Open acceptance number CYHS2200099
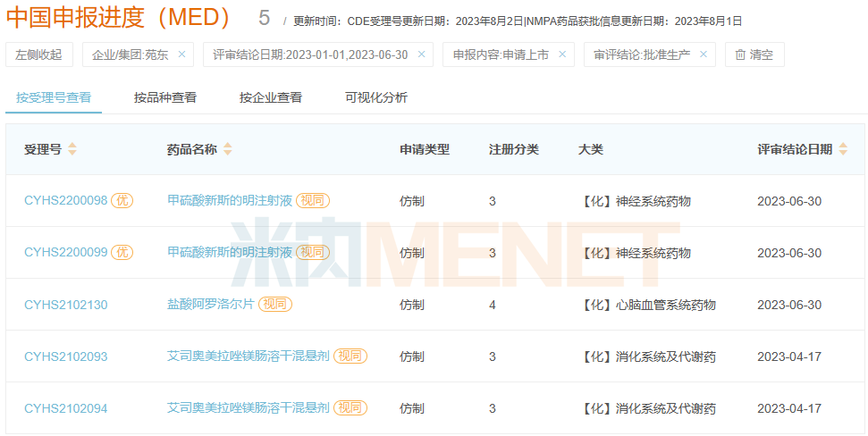Image resolution: width=868 pixels, height=436 pixels. tap(66, 253)
